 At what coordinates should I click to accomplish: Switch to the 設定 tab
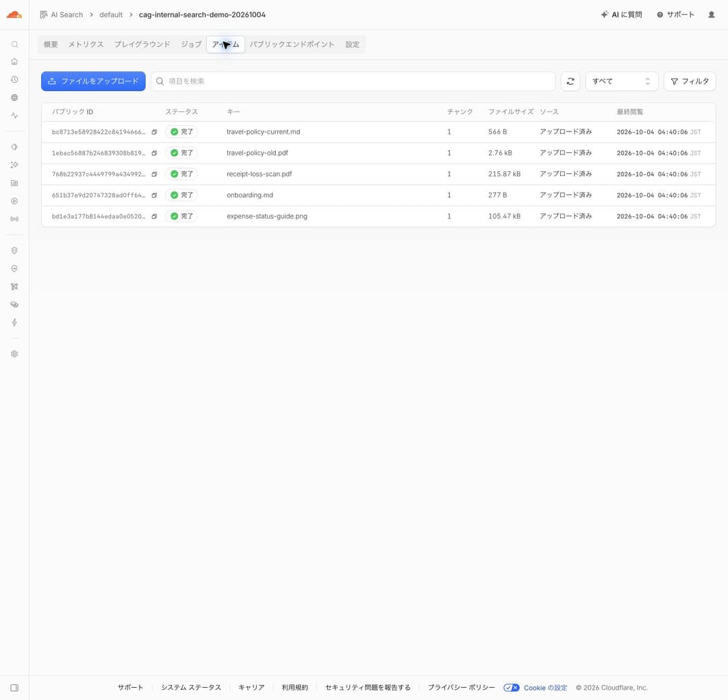[x=353, y=45]
